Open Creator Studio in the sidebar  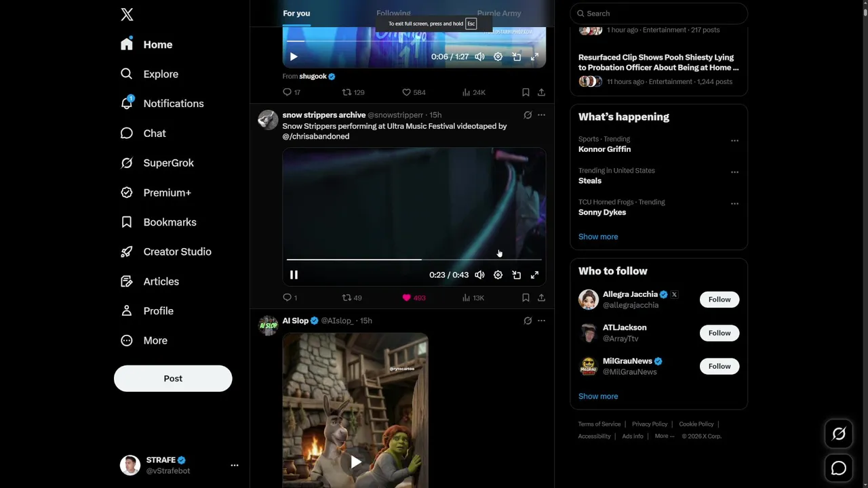click(x=167, y=251)
